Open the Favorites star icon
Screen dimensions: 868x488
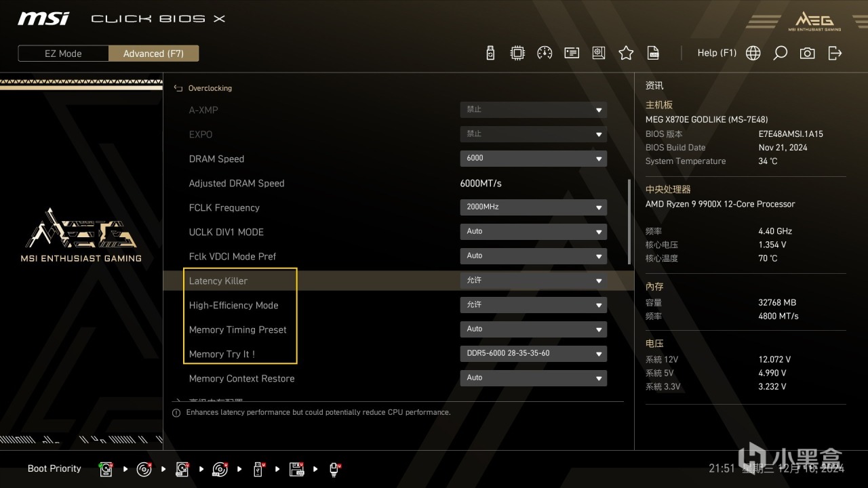pyautogui.click(x=626, y=53)
